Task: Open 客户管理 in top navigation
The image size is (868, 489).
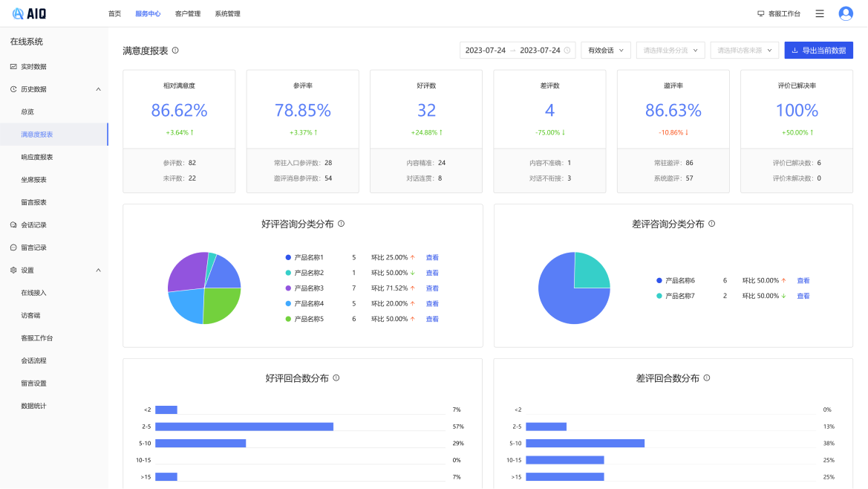Action: tap(188, 14)
